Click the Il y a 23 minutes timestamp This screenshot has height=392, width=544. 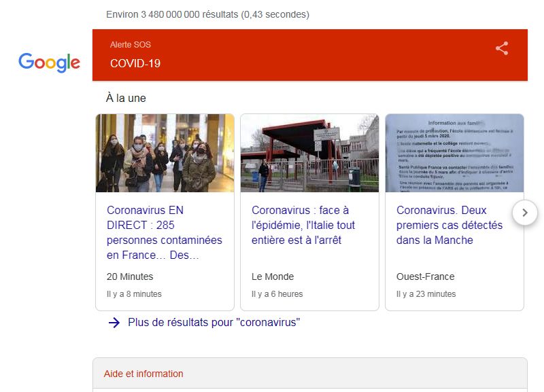[426, 294]
